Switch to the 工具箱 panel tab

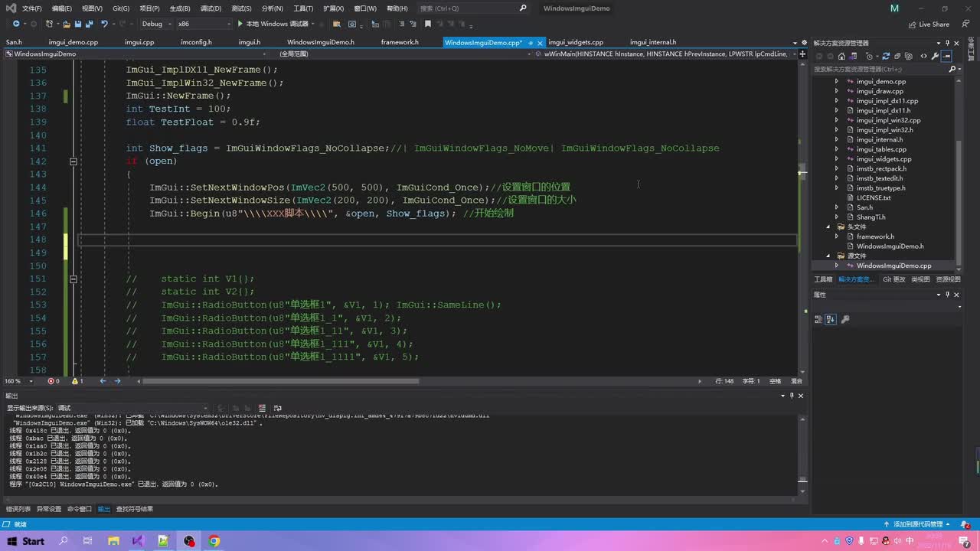pos(823,279)
